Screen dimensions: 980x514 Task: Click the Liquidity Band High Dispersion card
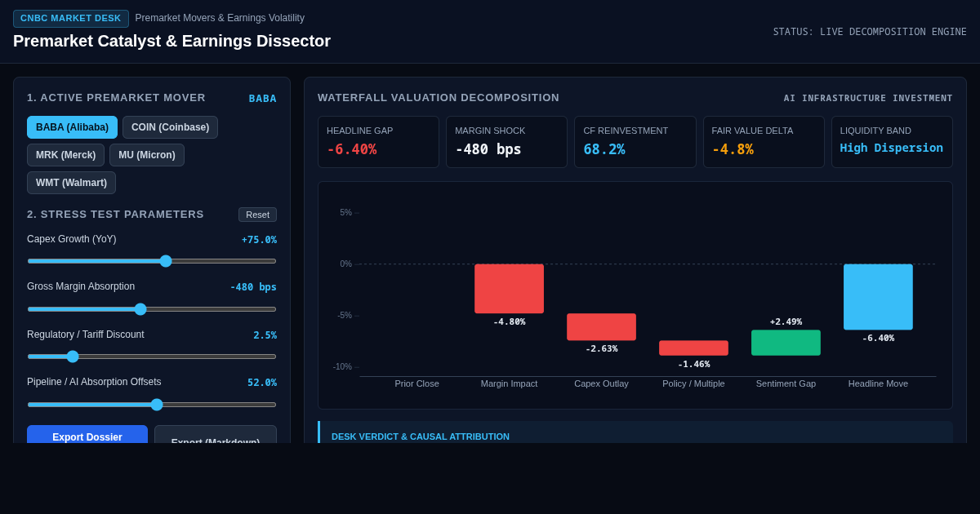click(x=892, y=142)
